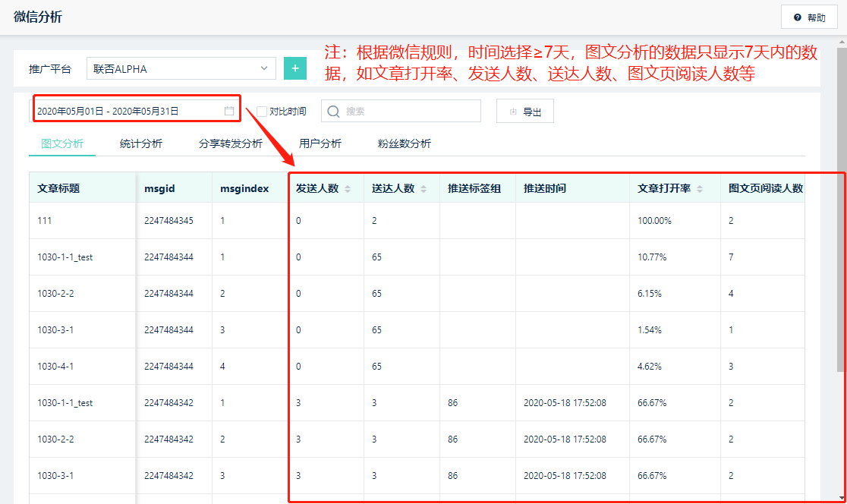This screenshot has height=504, width=847.
Task: Switch to the 统计分析 tab
Action: (x=141, y=143)
